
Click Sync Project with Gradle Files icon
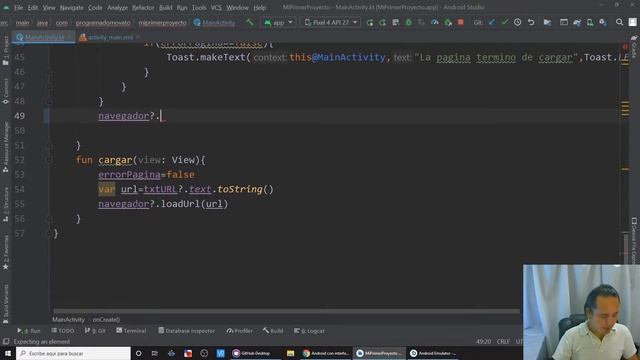pos(577,22)
